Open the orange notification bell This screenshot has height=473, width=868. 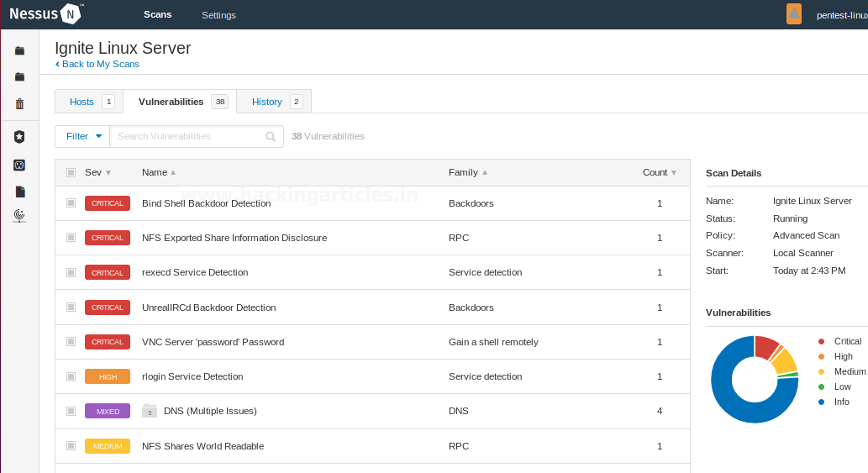tap(793, 13)
